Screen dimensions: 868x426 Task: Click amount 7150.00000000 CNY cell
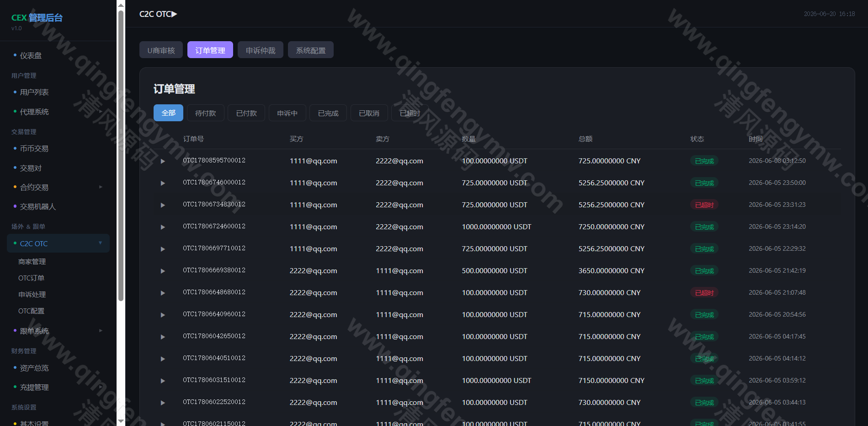(x=612, y=381)
